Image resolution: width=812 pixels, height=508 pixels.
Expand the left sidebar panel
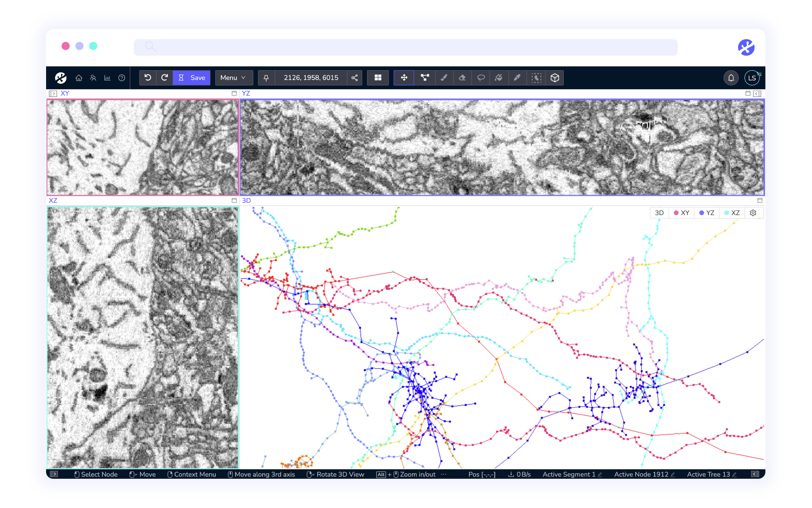click(53, 94)
